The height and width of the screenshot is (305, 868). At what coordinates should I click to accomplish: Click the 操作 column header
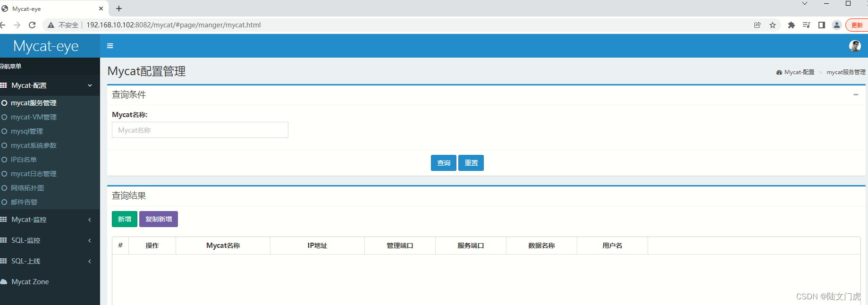[152, 246]
